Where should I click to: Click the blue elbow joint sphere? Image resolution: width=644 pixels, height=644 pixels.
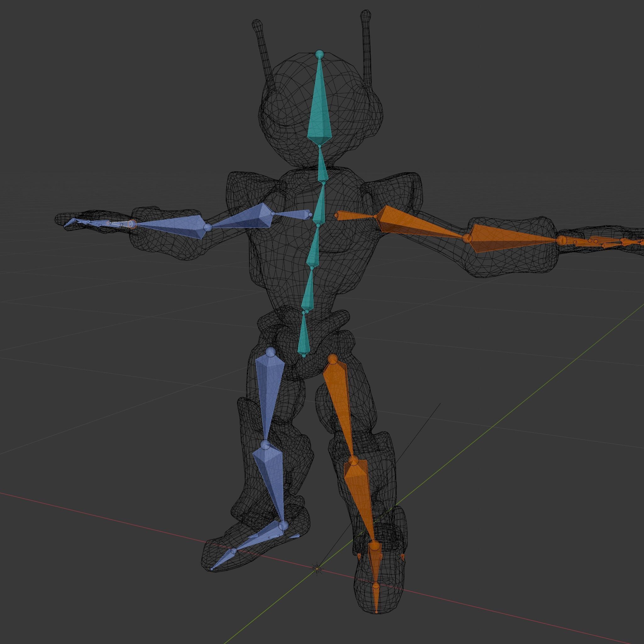(x=208, y=228)
